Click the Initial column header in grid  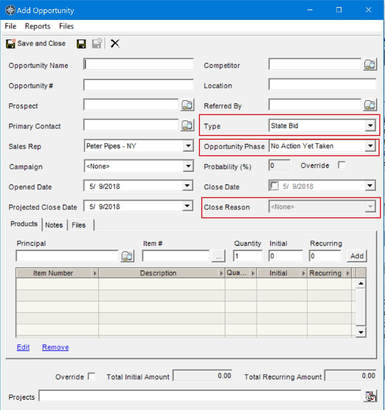pyautogui.click(x=282, y=273)
